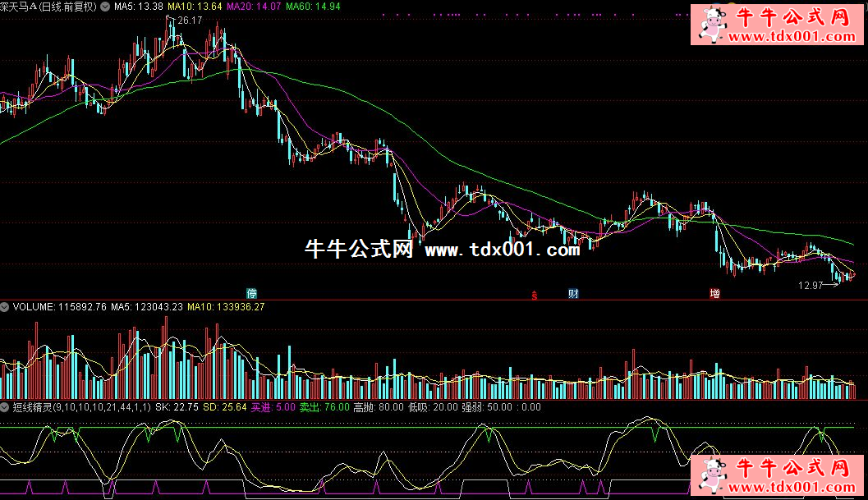The height and width of the screenshot is (500, 868).
Task: Click the 停 (suspension) event marker
Action: coord(252,293)
